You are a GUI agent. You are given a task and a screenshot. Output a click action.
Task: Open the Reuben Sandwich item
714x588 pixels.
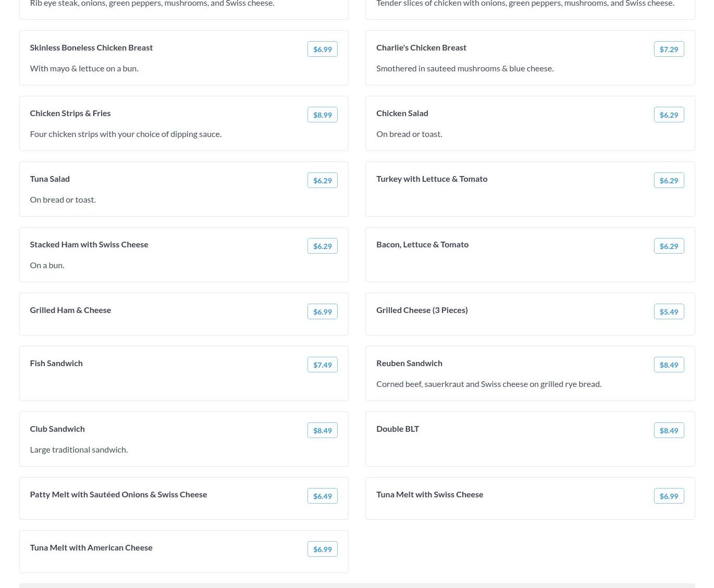click(x=409, y=363)
